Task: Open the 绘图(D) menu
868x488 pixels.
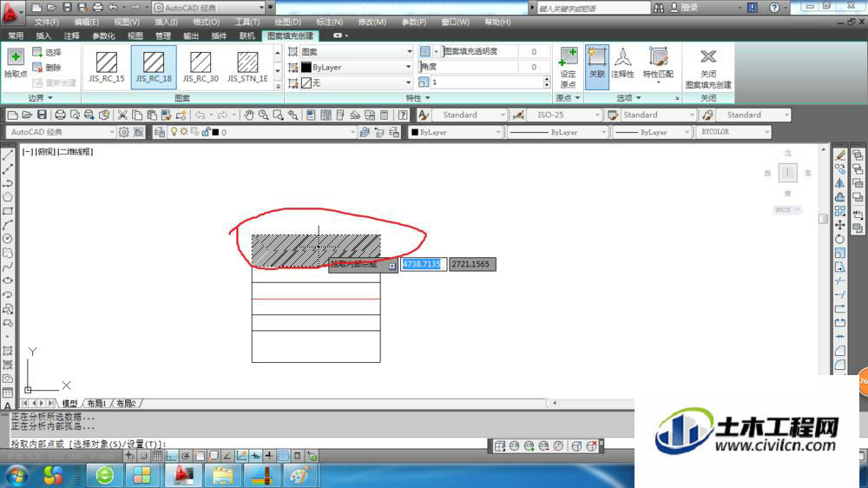Action: click(x=288, y=23)
